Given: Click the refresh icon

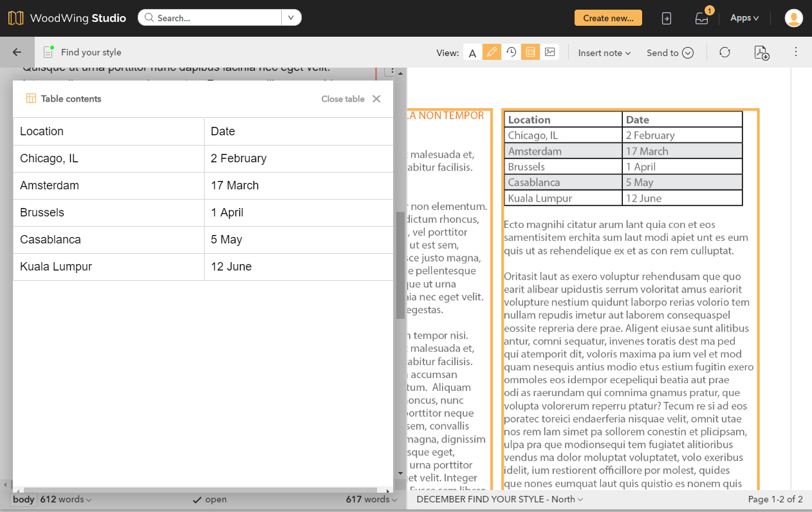Looking at the screenshot, I should pos(724,53).
